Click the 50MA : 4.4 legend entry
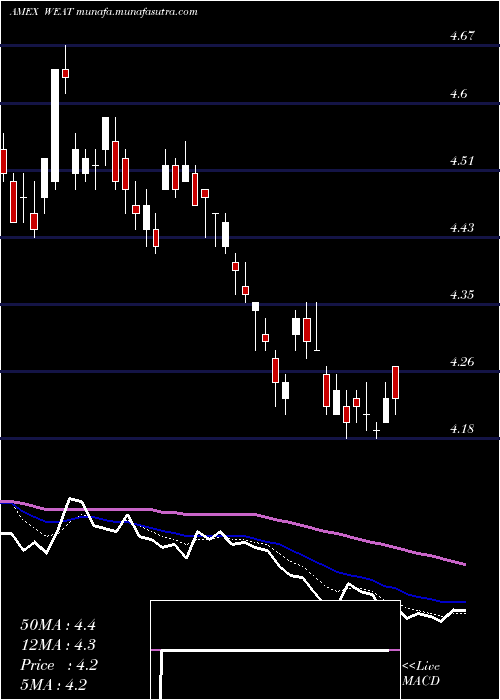The width and height of the screenshot is (500, 700). click(x=58, y=624)
